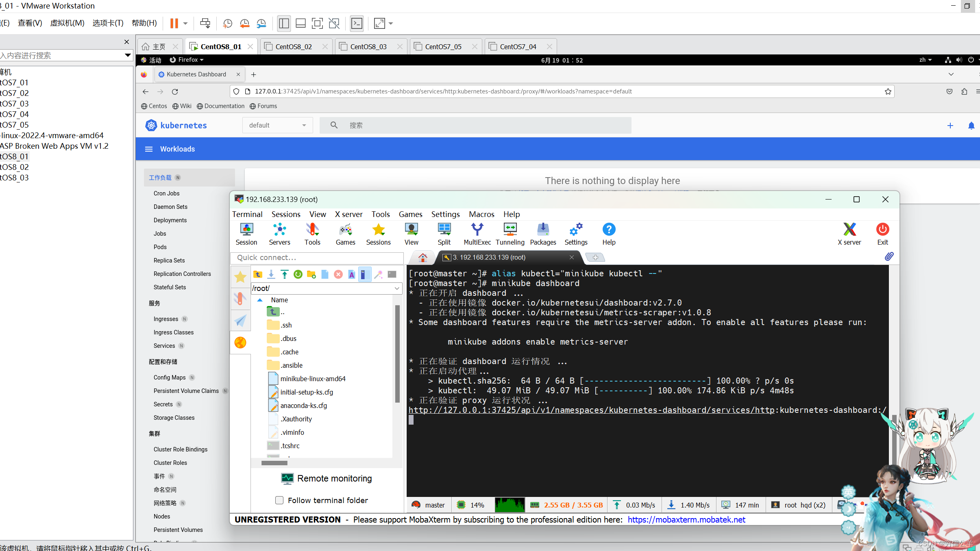
Task: Click the Packages icon
Action: coord(543,234)
